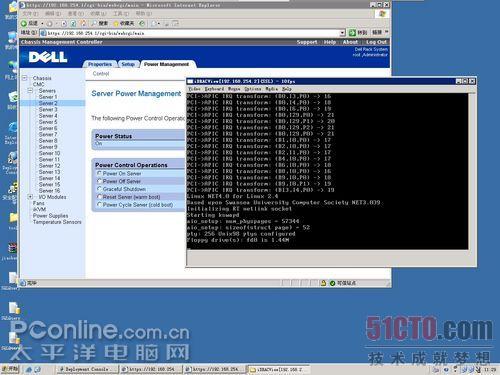
Task: Click the trusted sites icon in IE status bar
Action: pyautogui.click(x=332, y=283)
